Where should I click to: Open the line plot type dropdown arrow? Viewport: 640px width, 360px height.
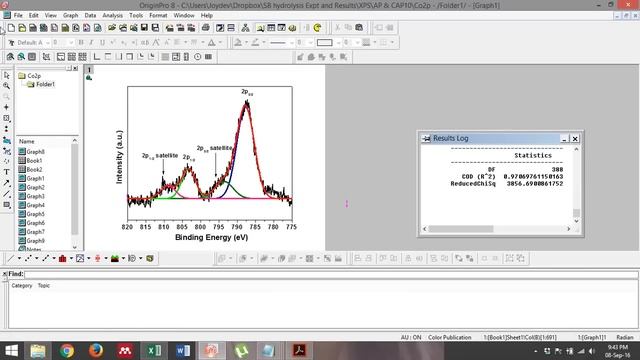coord(19,258)
